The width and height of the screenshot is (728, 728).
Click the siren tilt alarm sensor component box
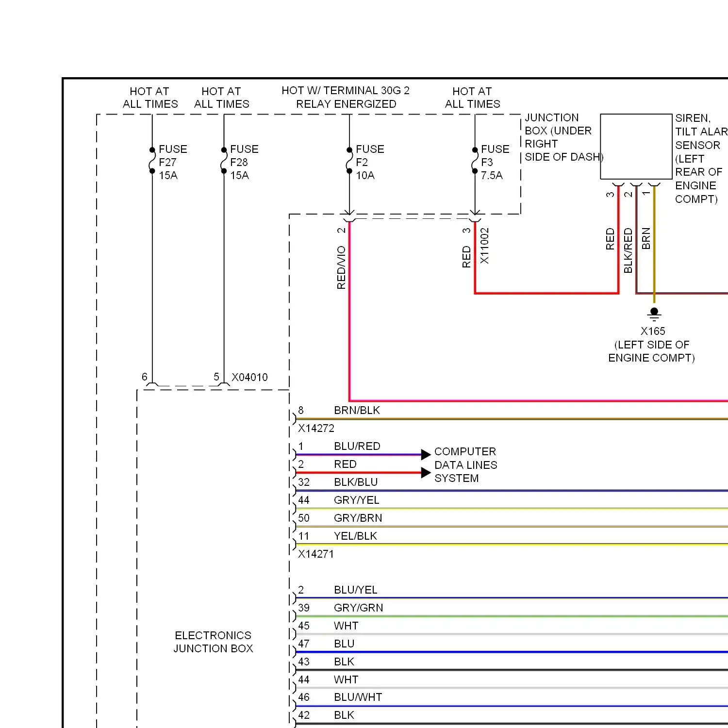click(x=636, y=147)
